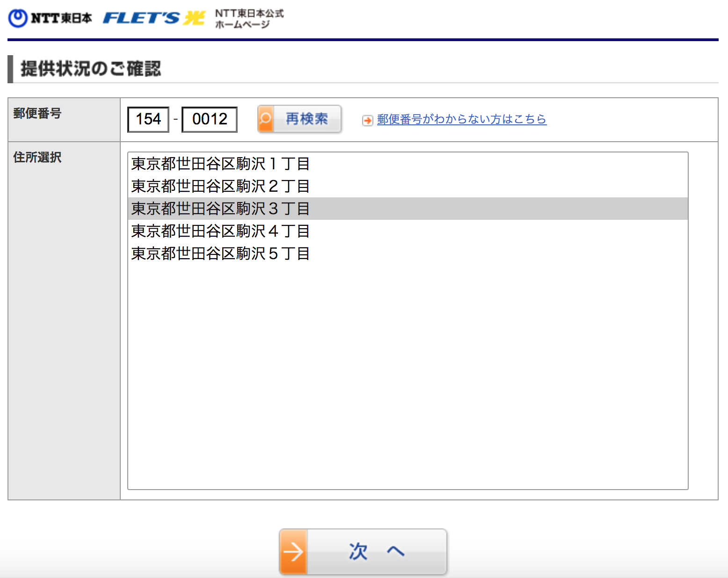Open the 郵便番号がわからない方はこちら link

[461, 119]
